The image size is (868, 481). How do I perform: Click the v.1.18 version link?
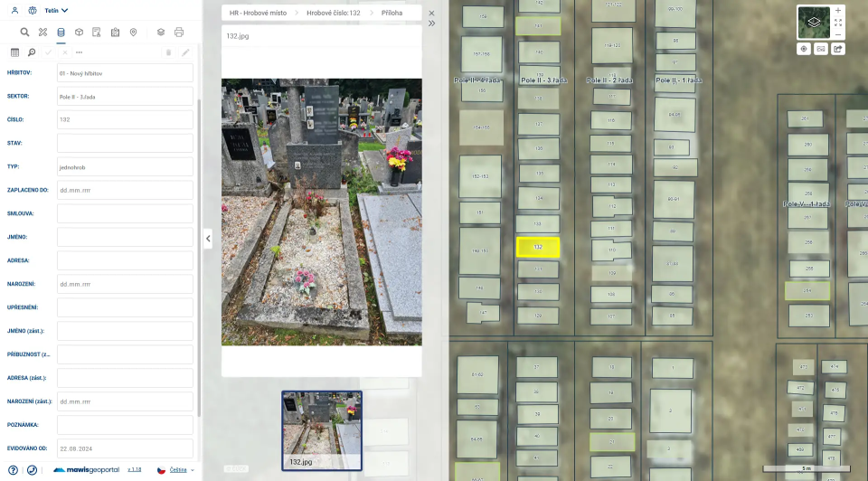coord(134,470)
